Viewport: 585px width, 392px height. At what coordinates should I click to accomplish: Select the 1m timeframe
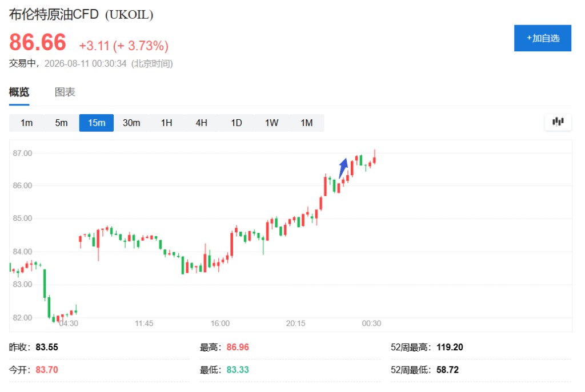pos(26,123)
